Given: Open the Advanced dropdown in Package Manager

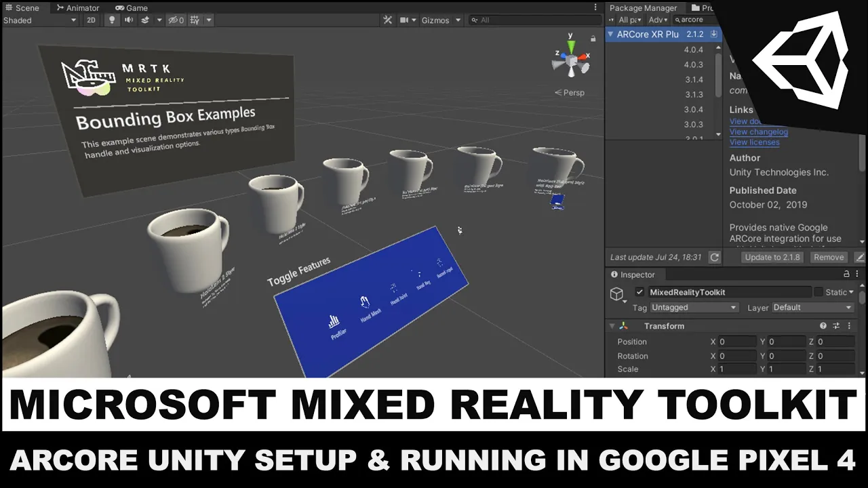Looking at the screenshot, I should coord(659,20).
